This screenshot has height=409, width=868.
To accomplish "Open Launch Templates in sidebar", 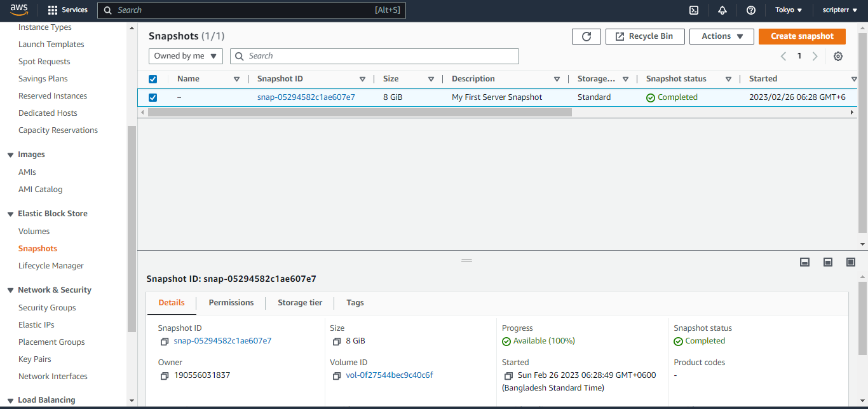I will 51,45.
